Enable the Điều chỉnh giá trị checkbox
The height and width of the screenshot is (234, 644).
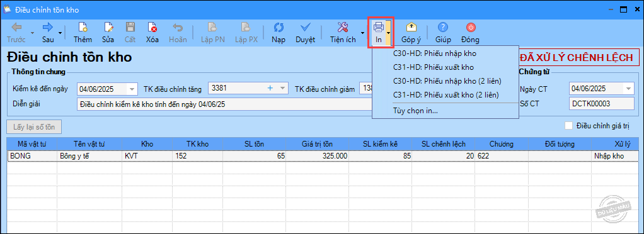pos(569,126)
